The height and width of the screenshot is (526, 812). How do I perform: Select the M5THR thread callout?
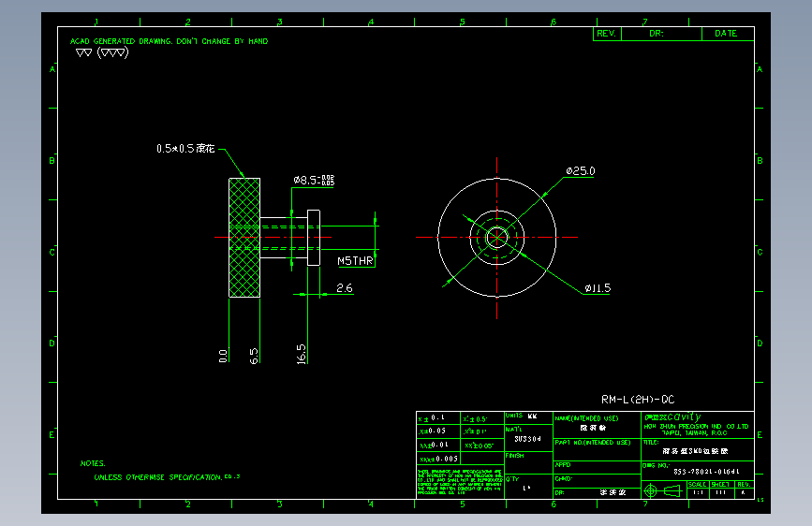click(x=355, y=261)
